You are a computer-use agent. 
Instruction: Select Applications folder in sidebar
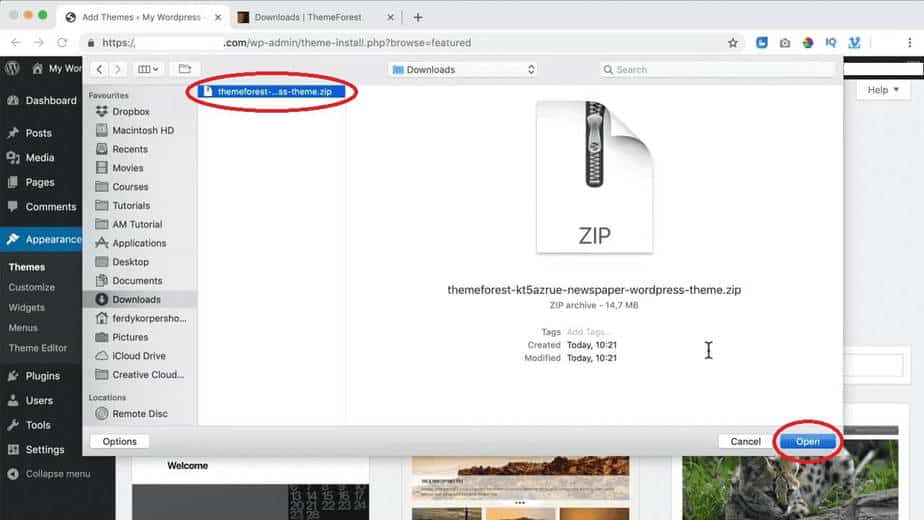coord(139,243)
